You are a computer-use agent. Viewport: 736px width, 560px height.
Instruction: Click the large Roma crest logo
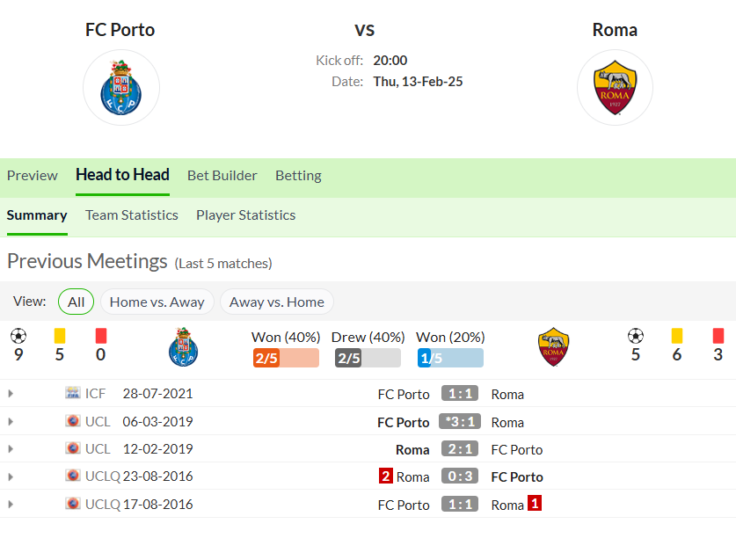click(x=615, y=87)
